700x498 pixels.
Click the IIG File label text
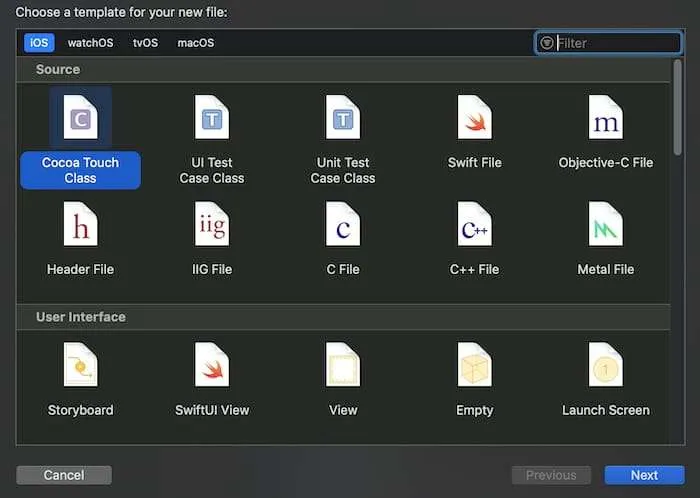[212, 269]
